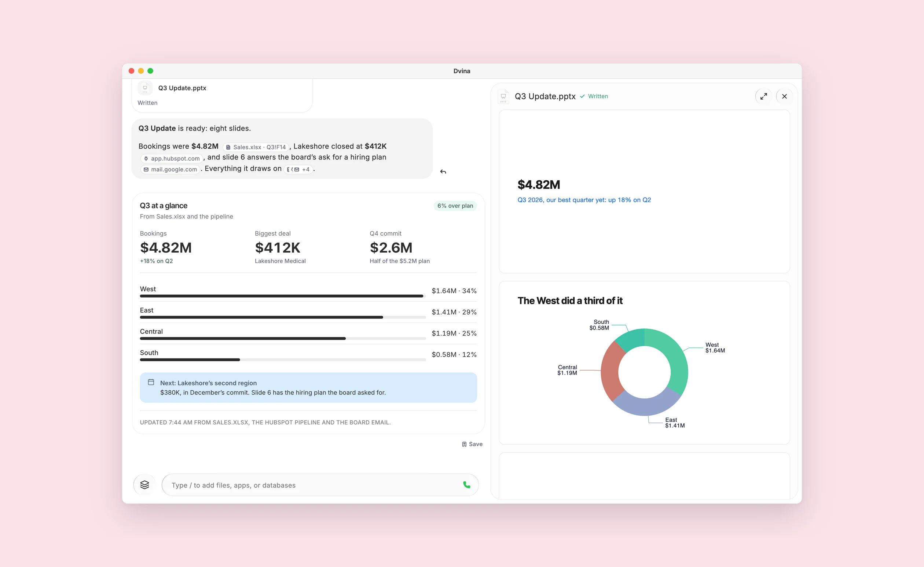
Task: Click the pptx file icon in the preview header
Action: tap(503, 96)
